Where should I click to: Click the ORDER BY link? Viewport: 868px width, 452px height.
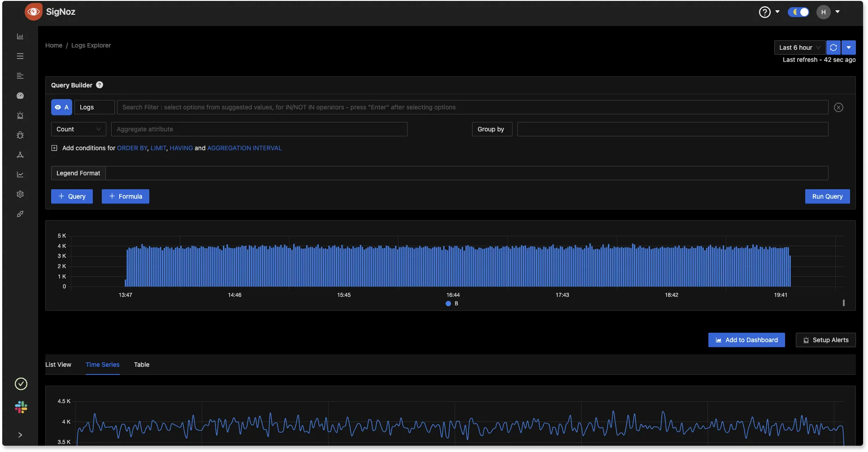pos(132,148)
